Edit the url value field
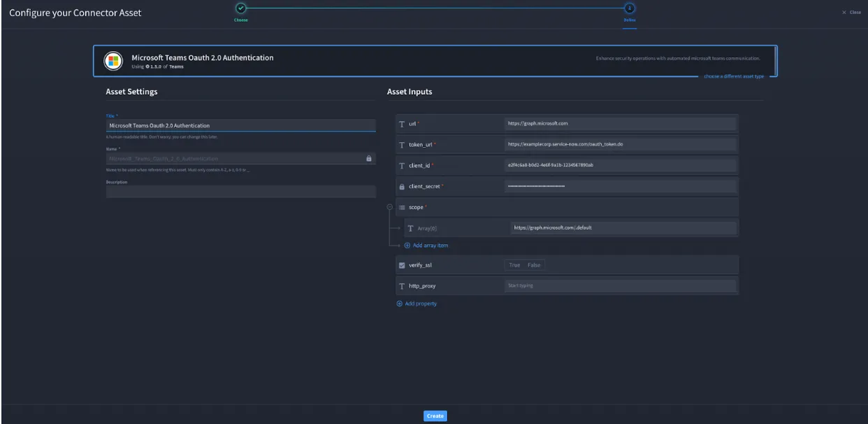The width and height of the screenshot is (868, 424). (x=620, y=124)
